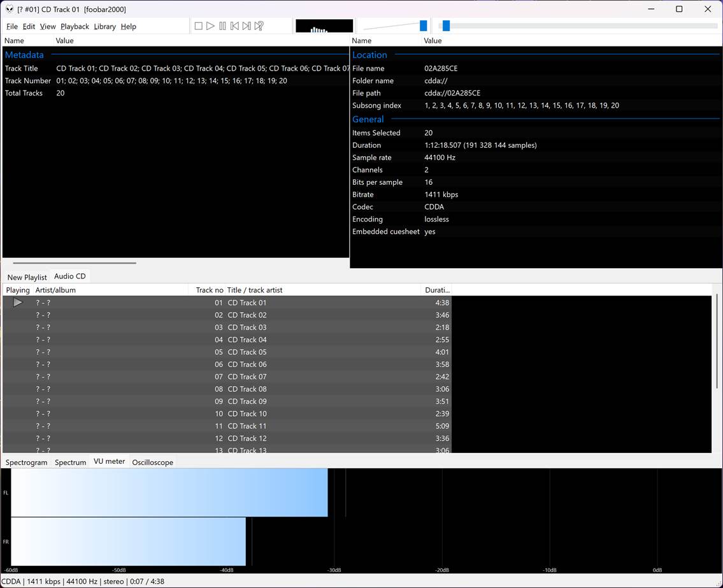Click the Total Tracks metadata field
This screenshot has height=588, width=723.
coord(176,93)
